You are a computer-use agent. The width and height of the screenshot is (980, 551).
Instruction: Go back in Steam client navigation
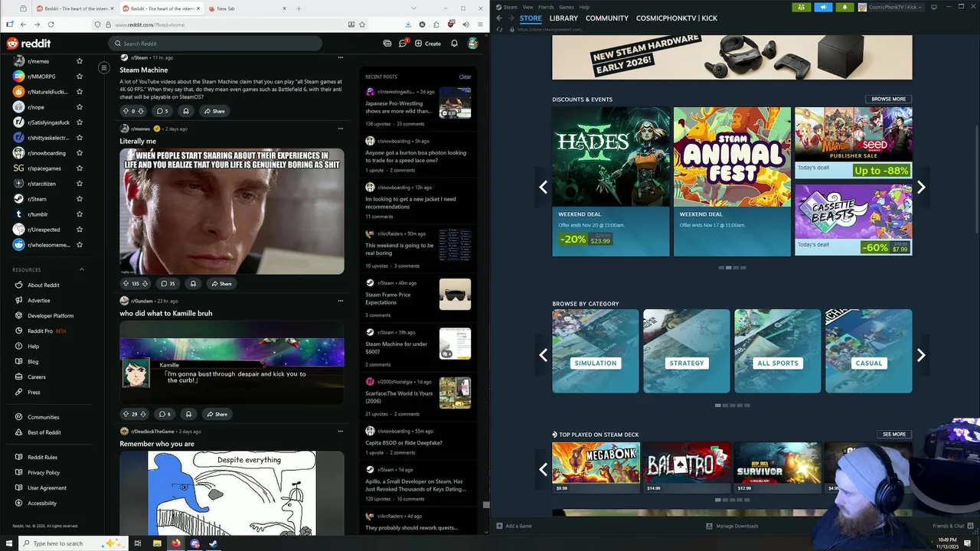[x=499, y=18]
